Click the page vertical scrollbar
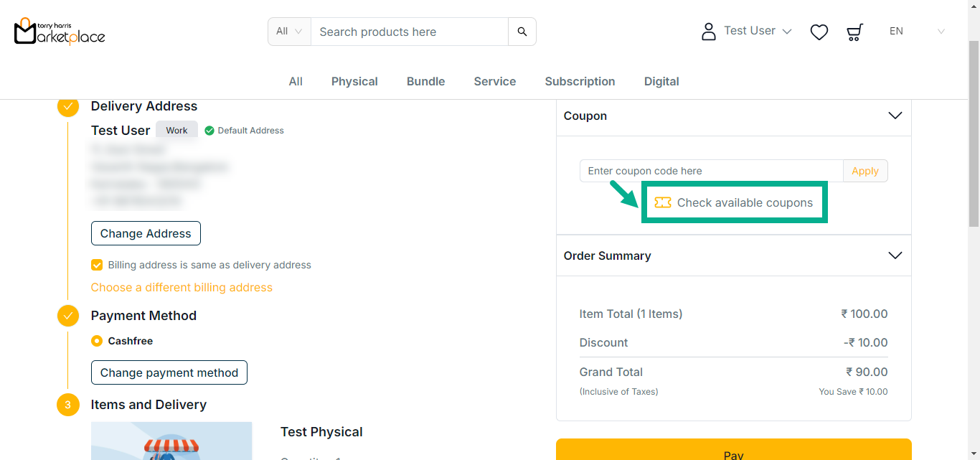 click(973, 144)
